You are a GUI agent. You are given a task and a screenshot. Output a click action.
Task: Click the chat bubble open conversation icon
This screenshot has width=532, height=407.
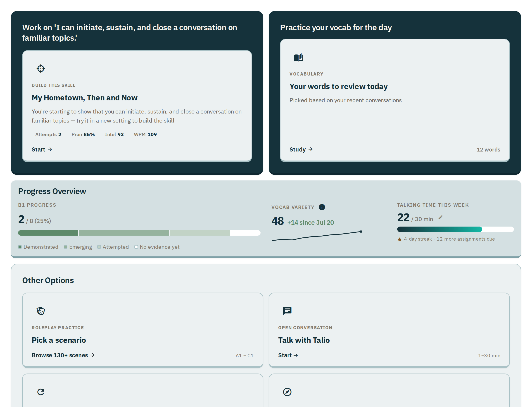(x=287, y=311)
